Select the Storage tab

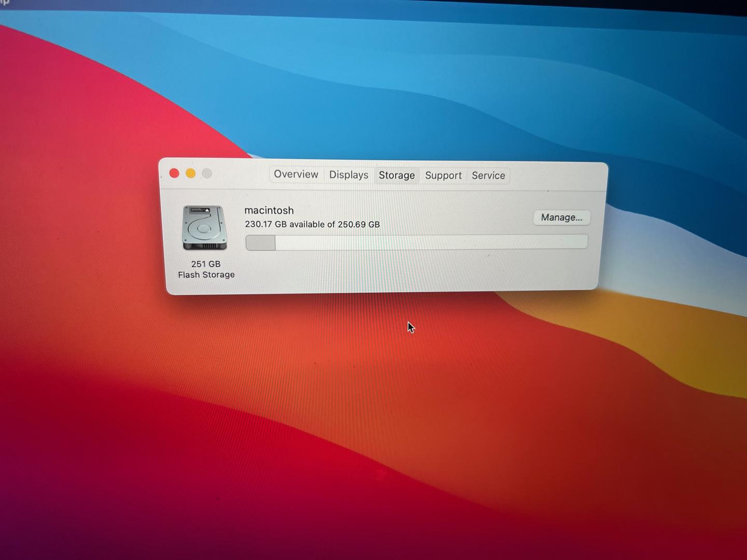click(x=396, y=176)
